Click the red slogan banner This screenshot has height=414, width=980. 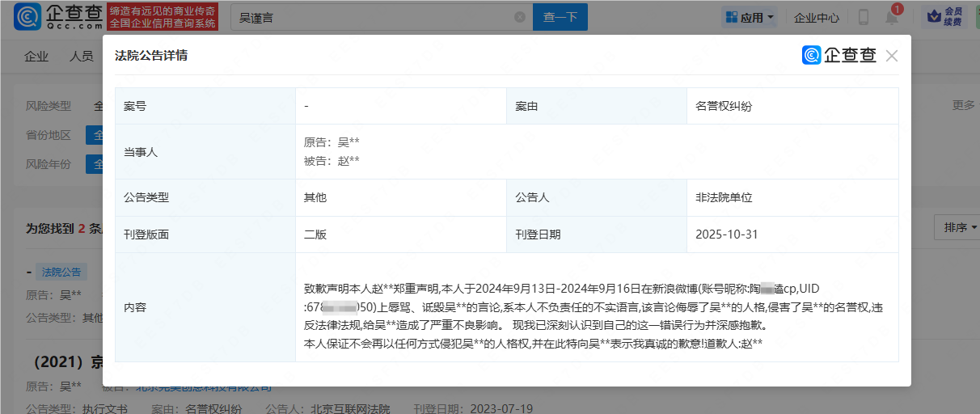click(163, 17)
